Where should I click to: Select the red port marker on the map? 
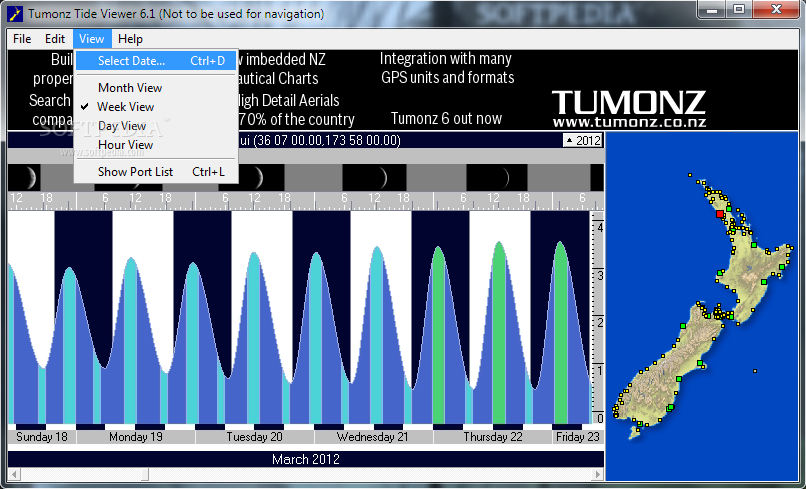[x=720, y=214]
